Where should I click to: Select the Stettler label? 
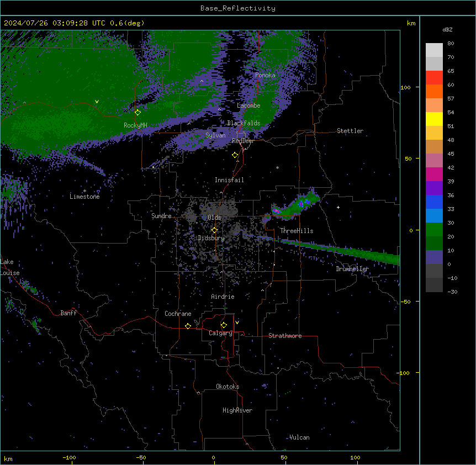coord(350,131)
